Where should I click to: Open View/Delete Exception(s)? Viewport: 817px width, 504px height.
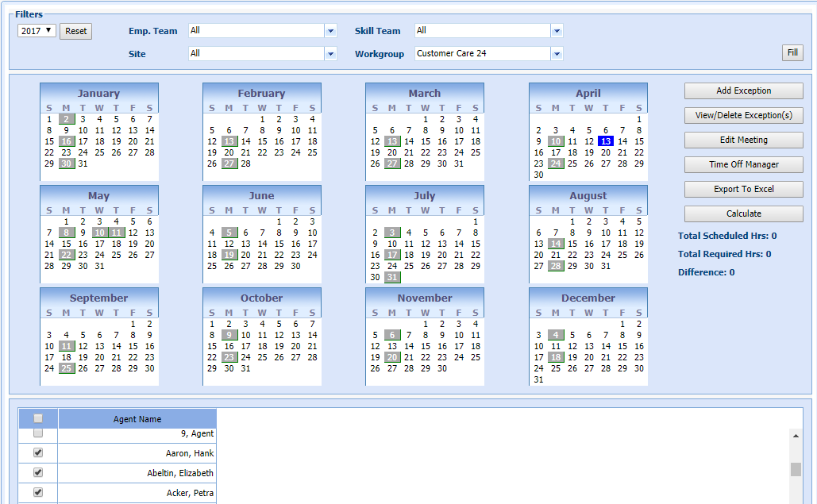coord(743,116)
